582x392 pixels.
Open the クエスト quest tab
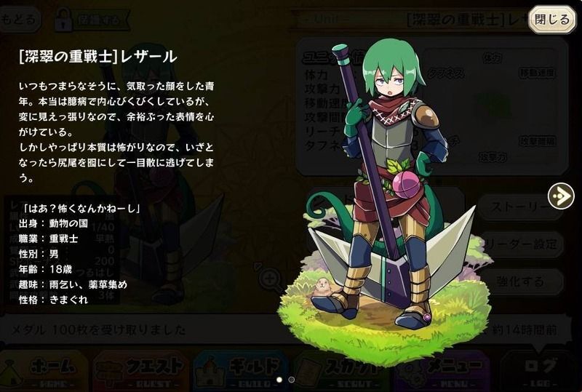141,371
